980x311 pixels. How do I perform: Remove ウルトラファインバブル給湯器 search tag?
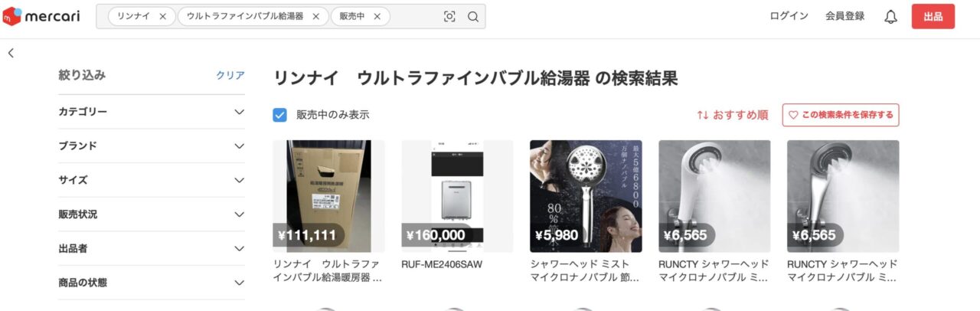pyautogui.click(x=315, y=16)
